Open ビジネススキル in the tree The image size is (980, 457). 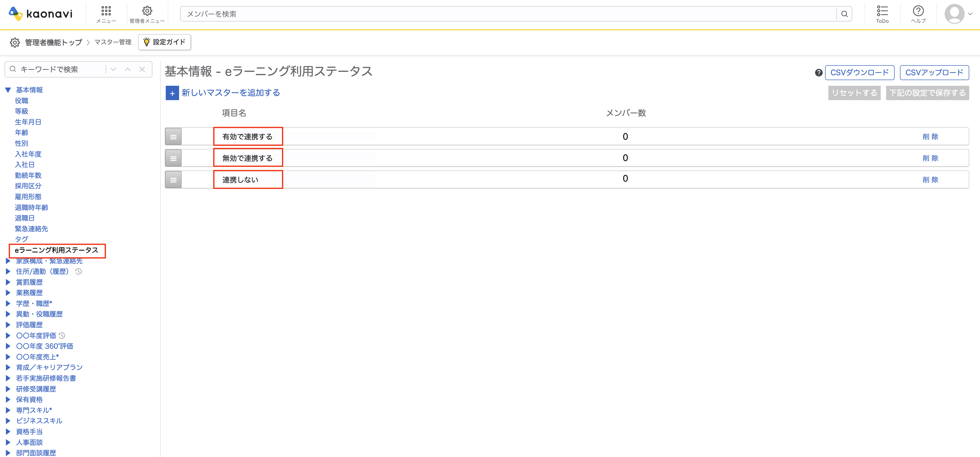[x=39, y=421]
